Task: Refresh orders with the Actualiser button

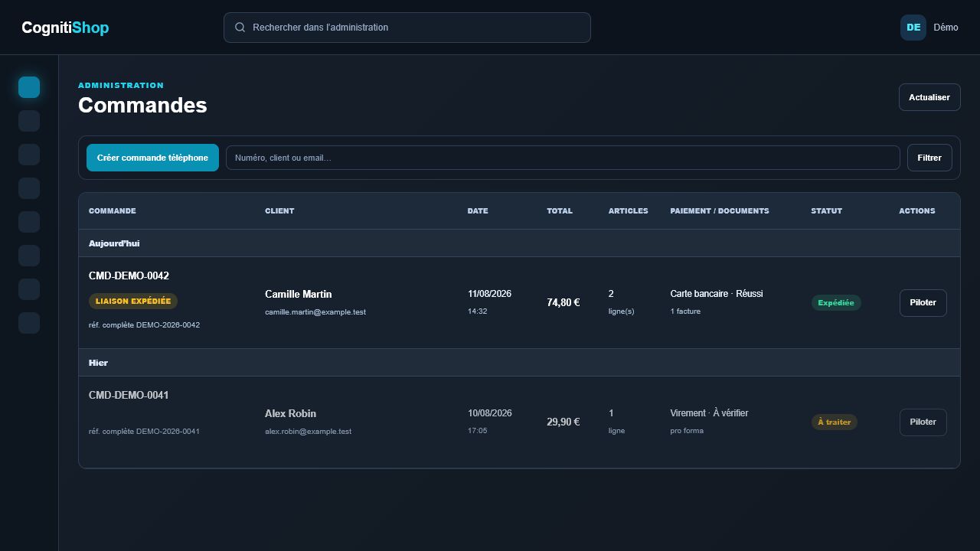Action: tap(929, 97)
